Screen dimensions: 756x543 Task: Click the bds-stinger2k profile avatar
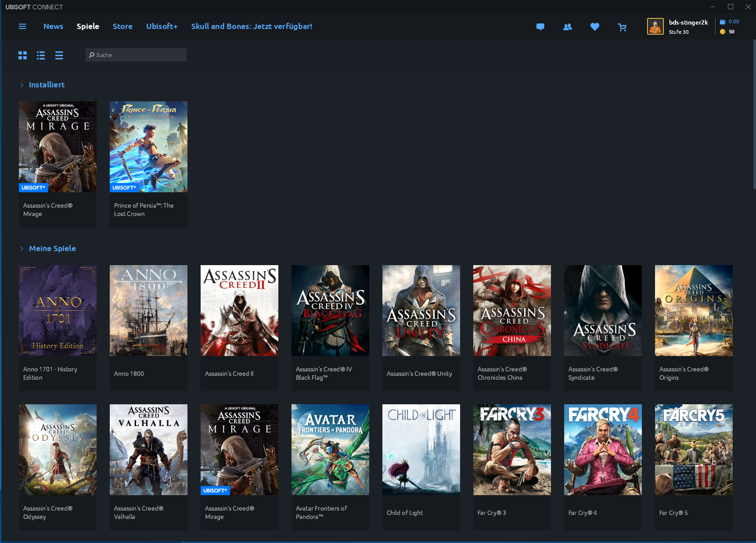655,26
